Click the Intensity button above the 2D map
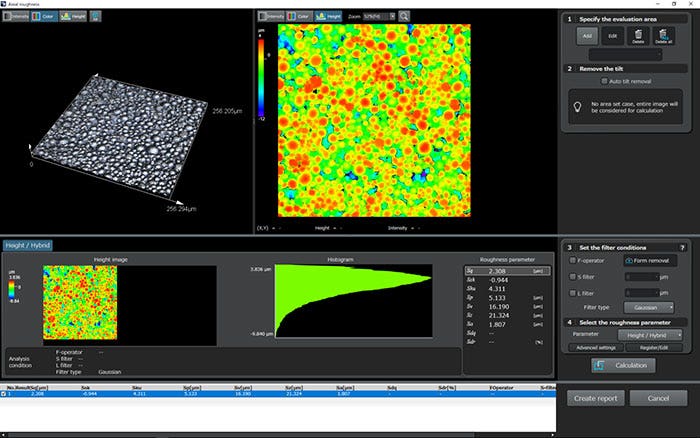This screenshot has height=438, width=700. point(273,17)
